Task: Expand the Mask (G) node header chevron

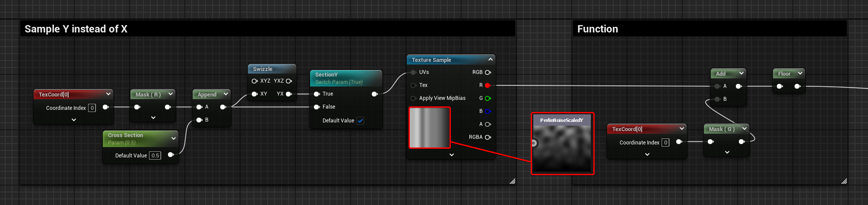Action: (x=744, y=129)
